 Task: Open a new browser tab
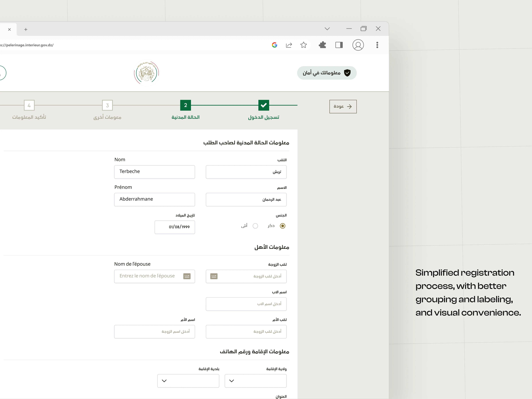26,29
